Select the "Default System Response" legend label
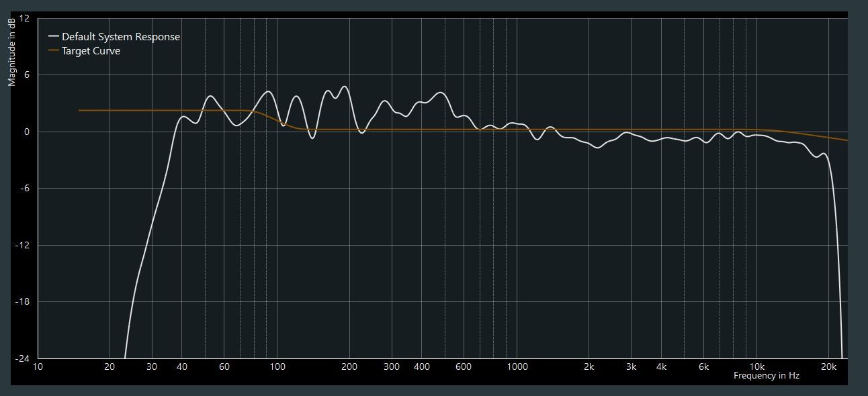The height and width of the screenshot is (396, 868). pyautogui.click(x=121, y=37)
